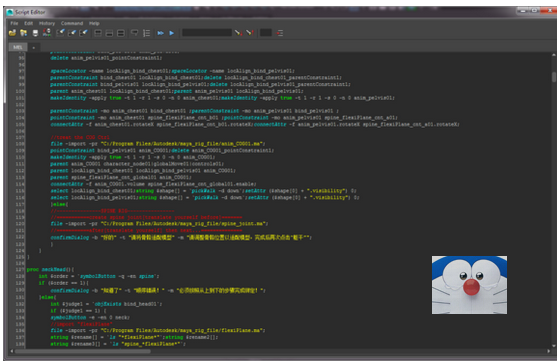Screen dimensions: 557x364
Task: Open the Command menu
Action: coord(72,23)
